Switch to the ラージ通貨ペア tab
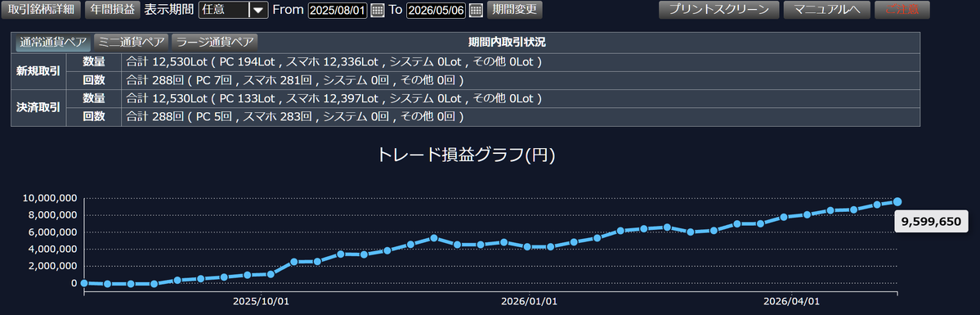Viewport: 980px width, 315px height. coord(214,43)
